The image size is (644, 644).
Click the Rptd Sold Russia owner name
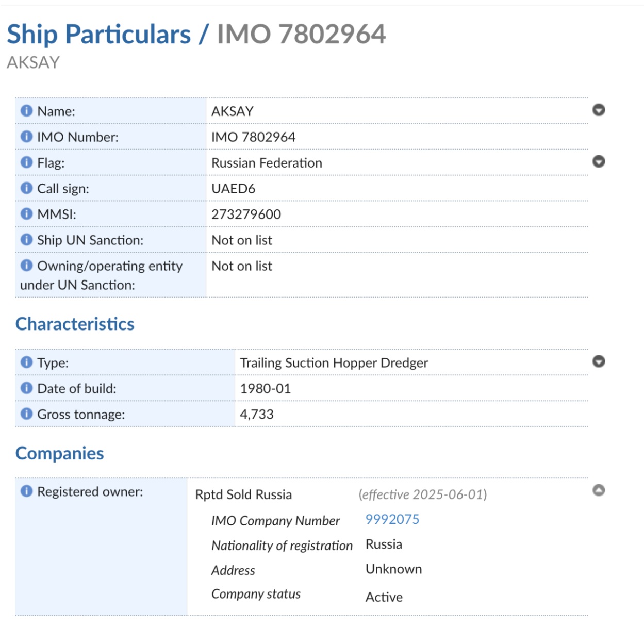[243, 494]
